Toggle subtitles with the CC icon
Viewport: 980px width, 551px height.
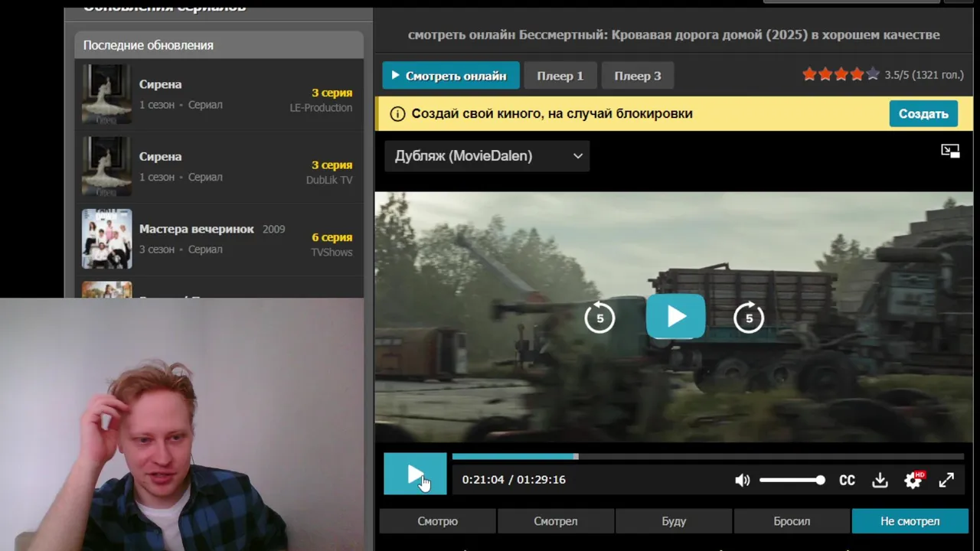pos(847,480)
